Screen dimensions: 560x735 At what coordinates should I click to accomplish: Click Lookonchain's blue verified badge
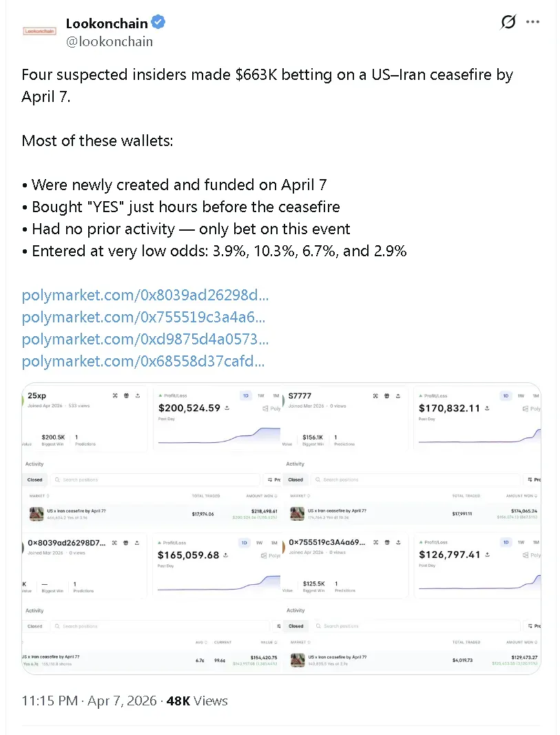[158, 22]
